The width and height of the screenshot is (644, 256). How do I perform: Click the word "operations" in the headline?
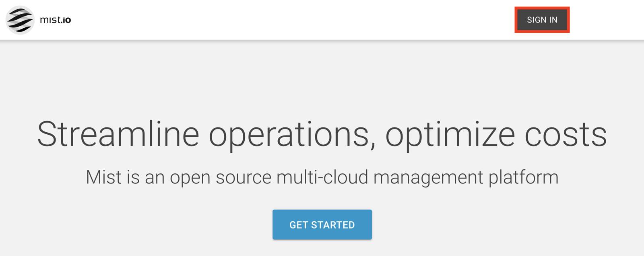(x=288, y=134)
